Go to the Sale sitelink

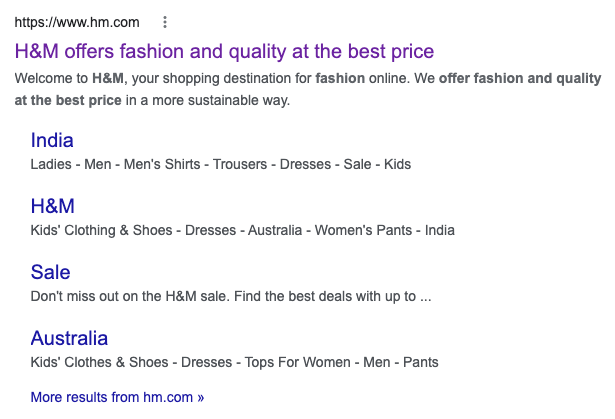pyautogui.click(x=50, y=272)
